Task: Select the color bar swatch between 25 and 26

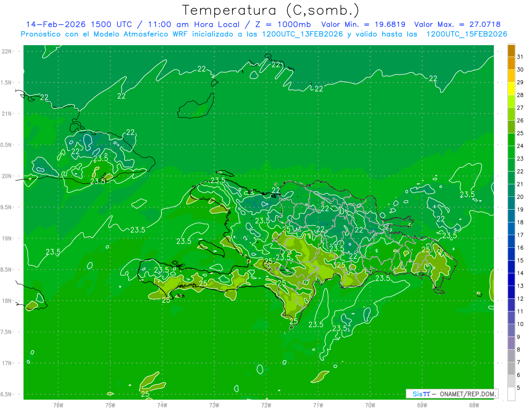Action: (x=511, y=127)
